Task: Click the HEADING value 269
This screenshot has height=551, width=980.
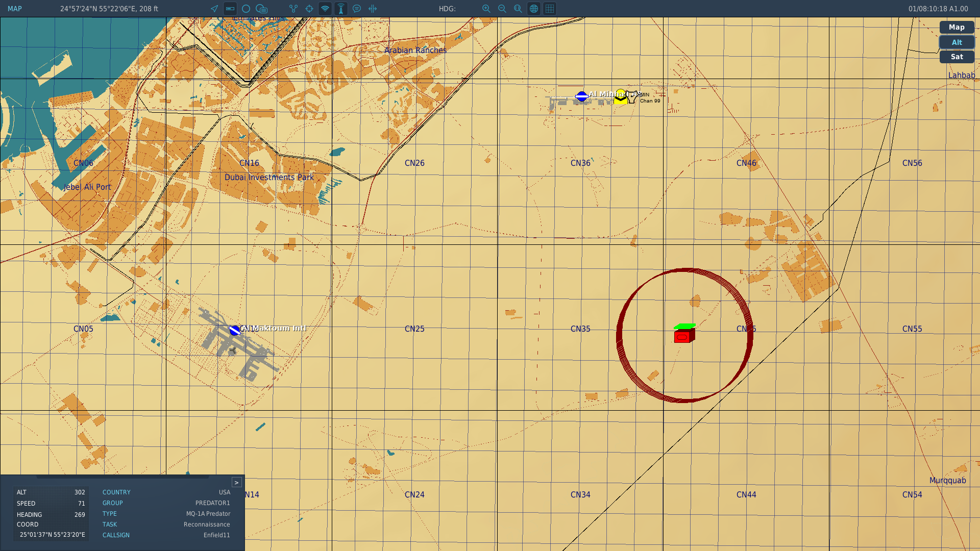Action: click(x=80, y=514)
